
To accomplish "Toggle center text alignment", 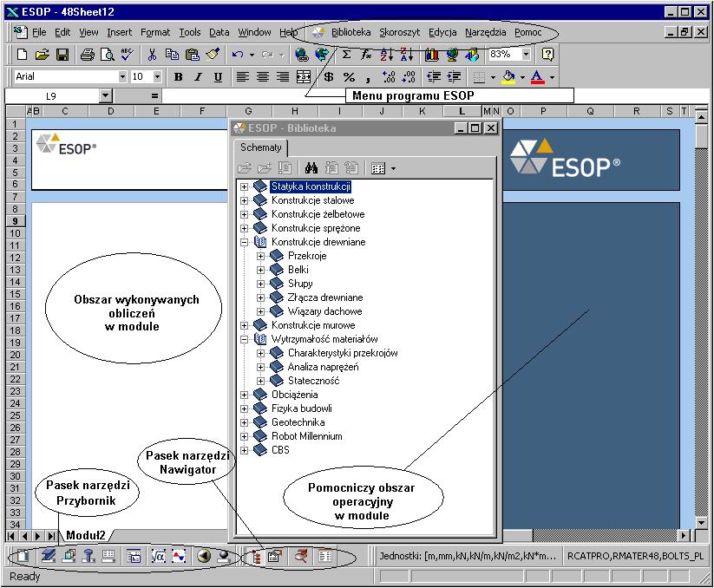I will [x=262, y=77].
